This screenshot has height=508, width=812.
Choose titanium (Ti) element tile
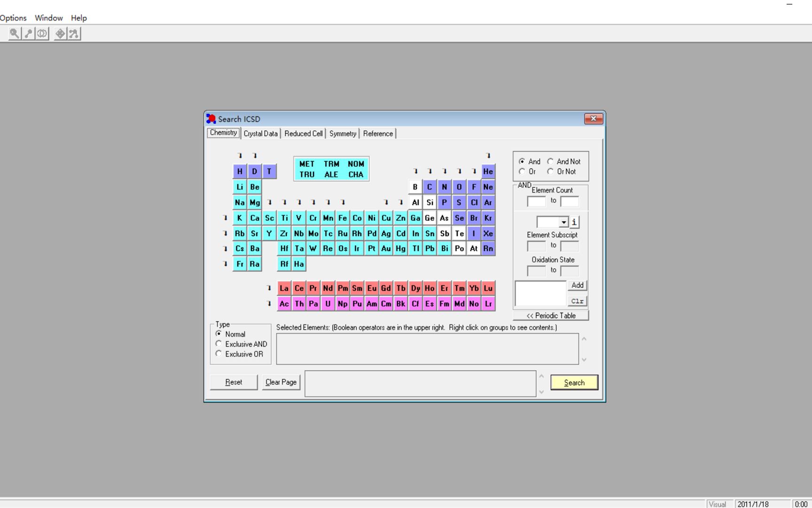coord(284,218)
